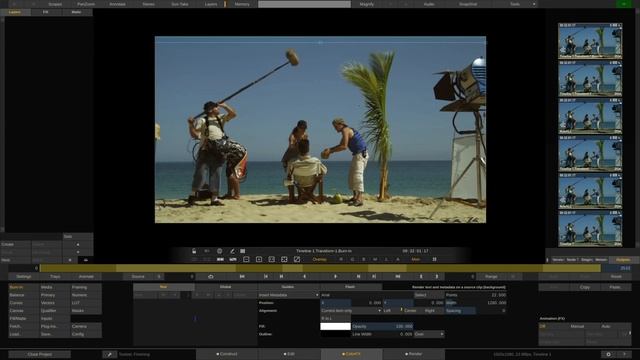Screen dimensions: 640x360
Task: Go to the next shot marker
Action: 374,276
